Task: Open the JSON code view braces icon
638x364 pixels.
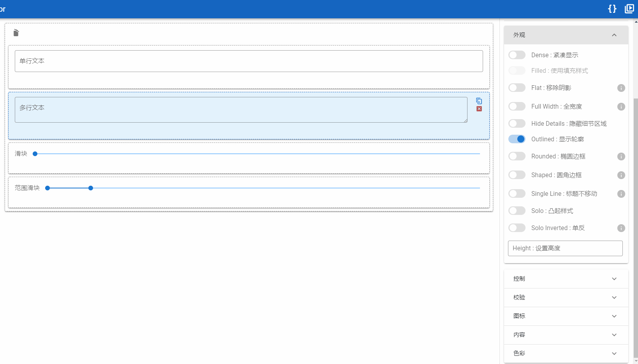Action: pos(612,9)
